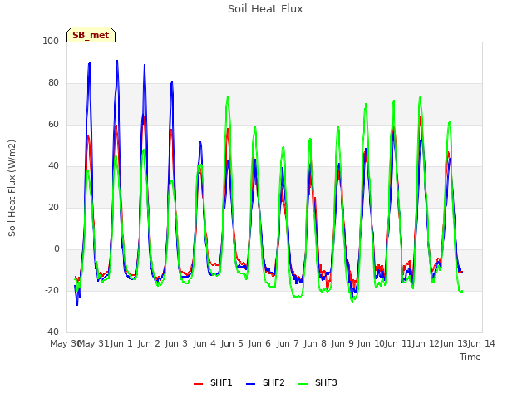Click the Time axis title
This screenshot has width=532, height=399.
(470, 357)
